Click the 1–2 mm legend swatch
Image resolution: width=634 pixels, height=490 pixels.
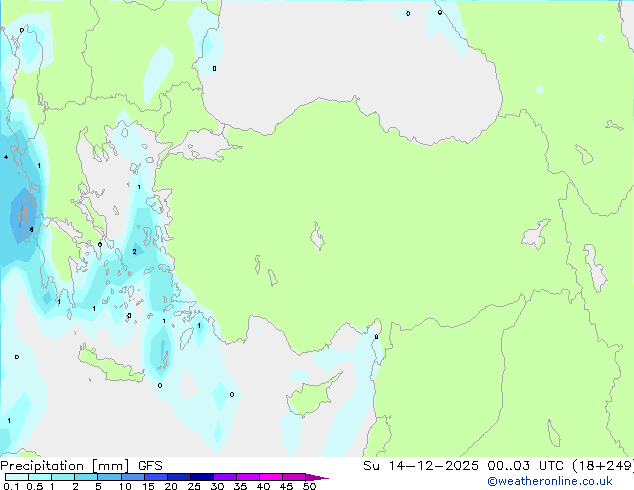63,477
